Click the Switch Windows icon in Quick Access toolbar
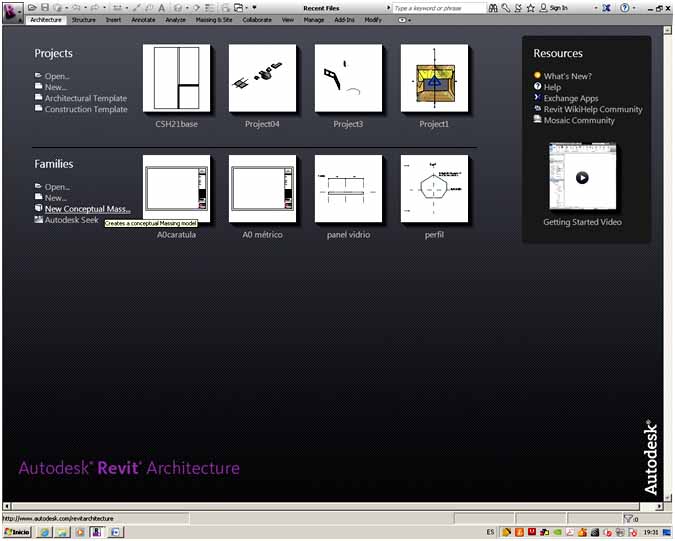The image size is (675, 541). [x=239, y=8]
